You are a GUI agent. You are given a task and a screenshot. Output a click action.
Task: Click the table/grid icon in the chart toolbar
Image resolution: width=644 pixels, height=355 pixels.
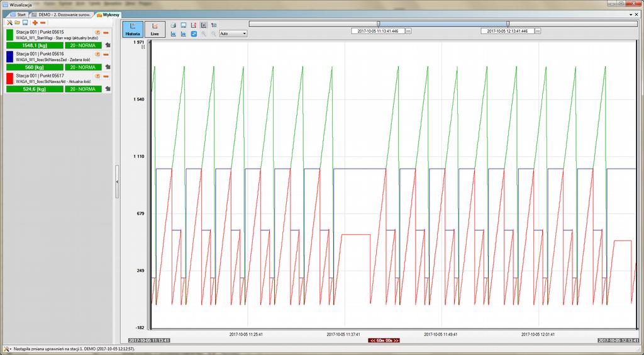(214, 25)
